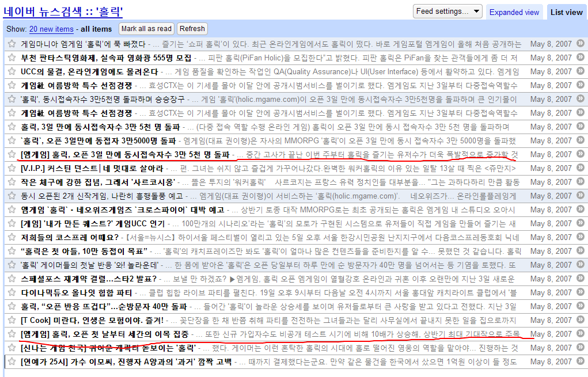The height and width of the screenshot is (377, 588).
Task: Open arrow icon for '저희들의 코스프레 어때요?' row
Action: (581, 237)
